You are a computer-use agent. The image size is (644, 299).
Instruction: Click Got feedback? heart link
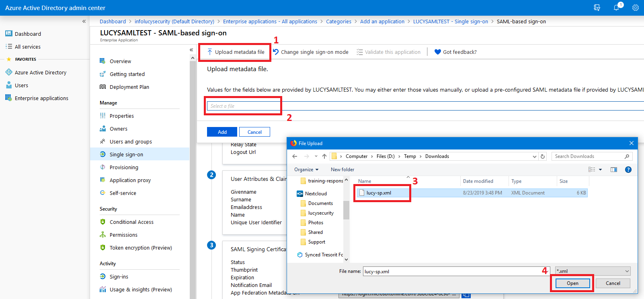click(455, 52)
